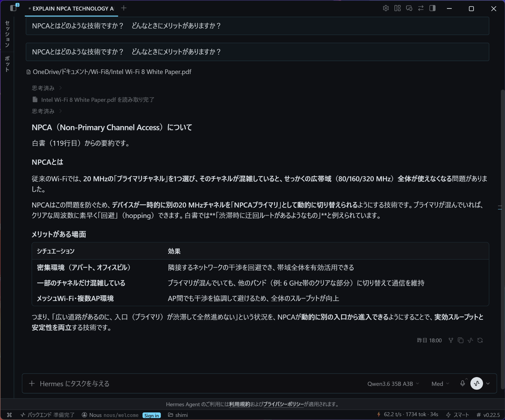
Task: Click the メッシュWi-Fi・複数AP環境 table cell
Action: 75,298
